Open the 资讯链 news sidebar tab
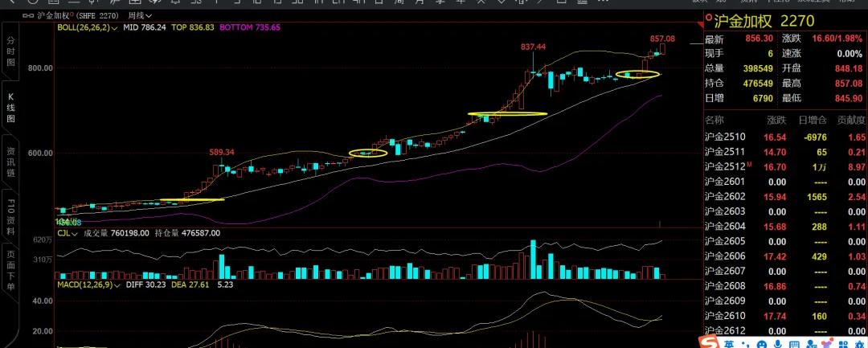This screenshot has height=348, width=868. pos(10,162)
